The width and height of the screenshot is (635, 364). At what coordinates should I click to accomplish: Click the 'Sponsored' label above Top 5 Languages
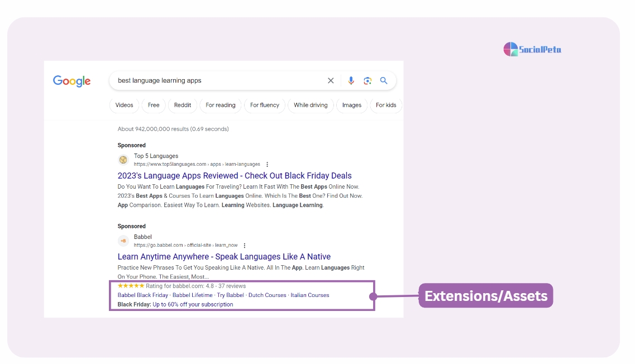click(x=132, y=145)
